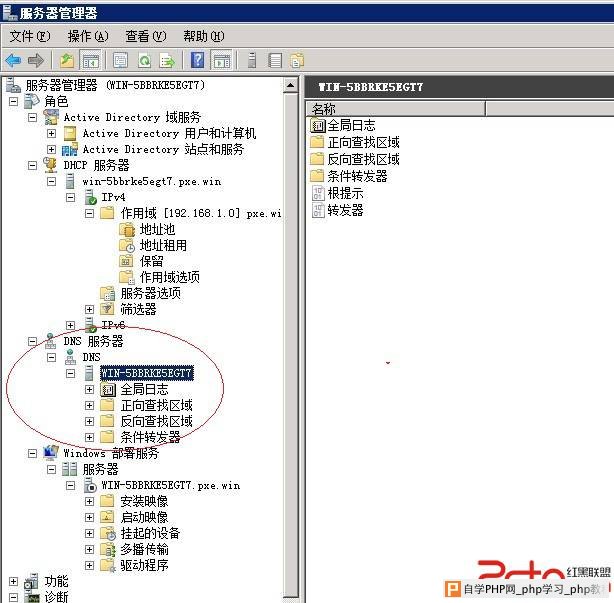Open the blue Help question-mark icon
Image resolution: width=614 pixels, height=603 pixels.
click(x=197, y=60)
